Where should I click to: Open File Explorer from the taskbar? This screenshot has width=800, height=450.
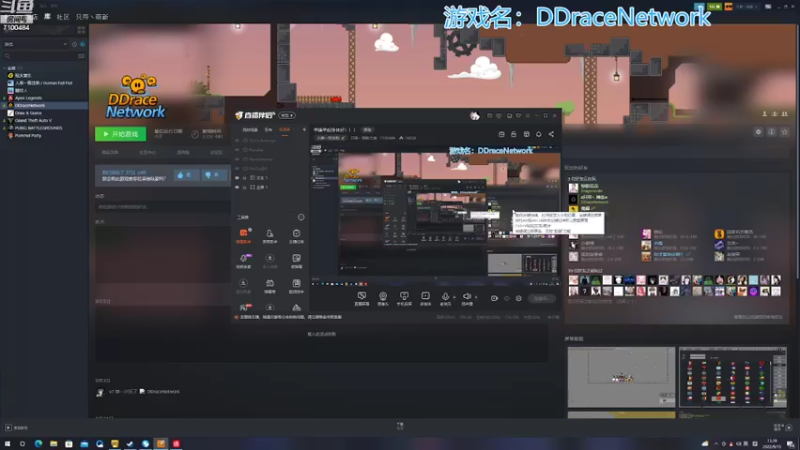tap(54, 444)
